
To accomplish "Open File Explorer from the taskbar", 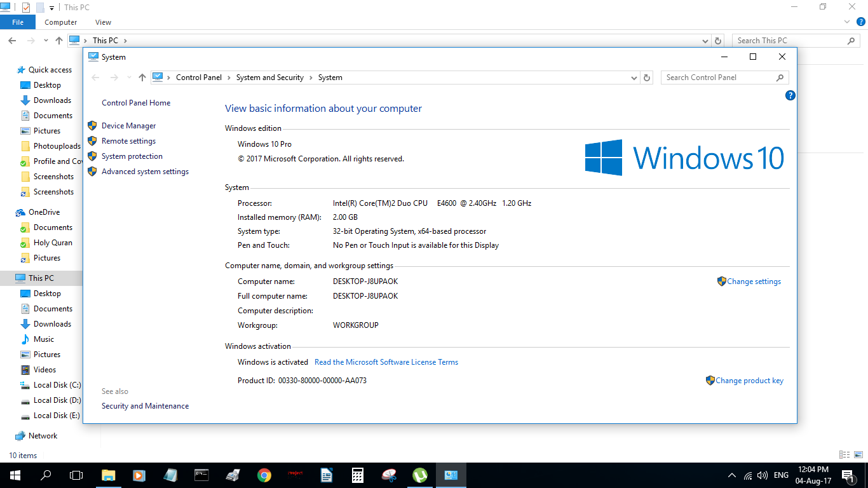I will pyautogui.click(x=109, y=475).
